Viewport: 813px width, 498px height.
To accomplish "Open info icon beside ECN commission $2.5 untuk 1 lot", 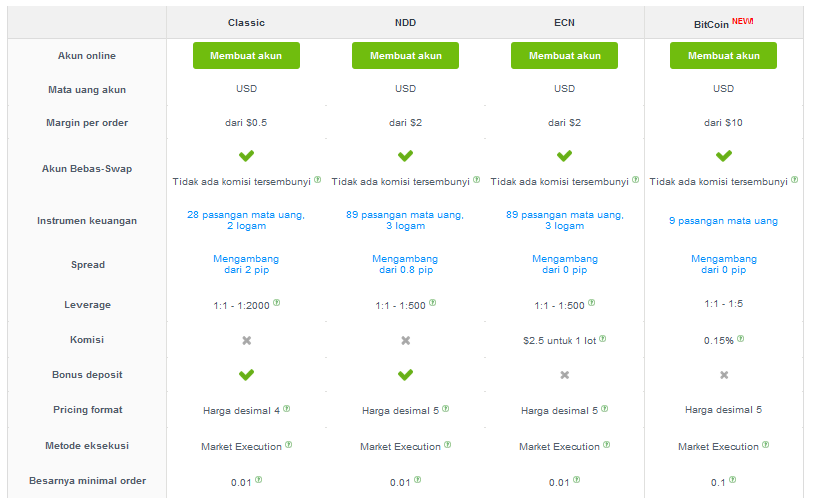I will tap(602, 339).
